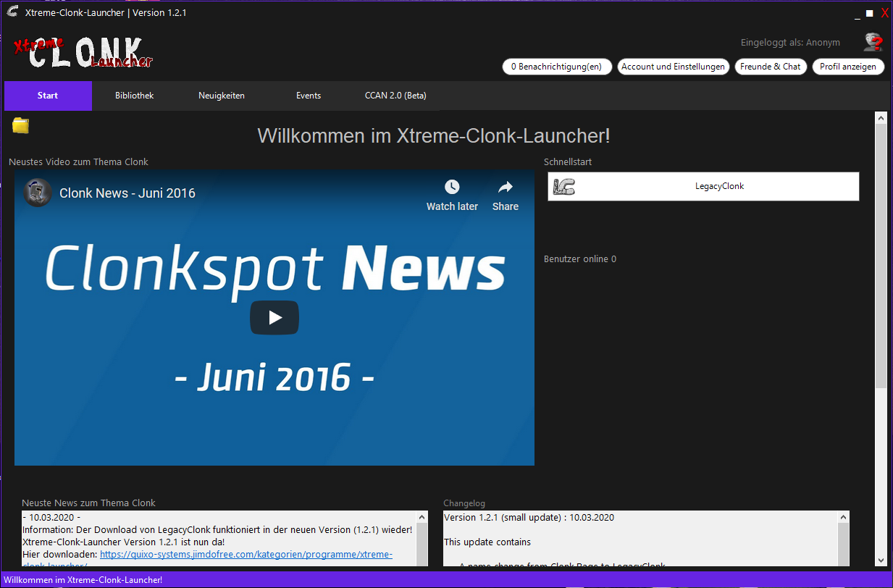Click the 'Schnellstart' heading

tap(568, 162)
